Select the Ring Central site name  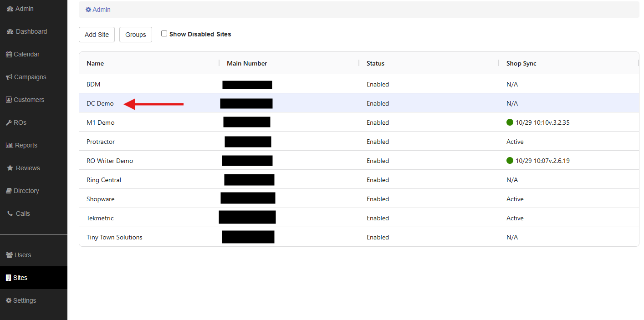[104, 180]
